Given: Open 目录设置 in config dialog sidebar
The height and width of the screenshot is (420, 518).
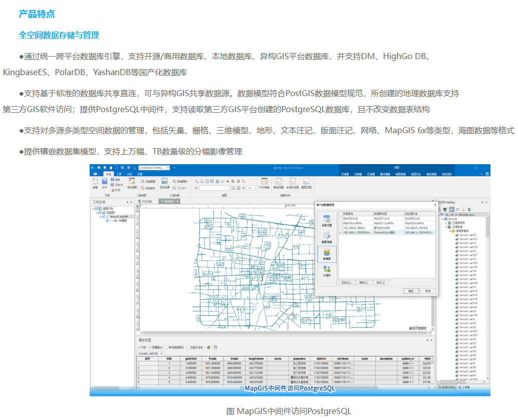Looking at the screenshot, I should (327, 221).
